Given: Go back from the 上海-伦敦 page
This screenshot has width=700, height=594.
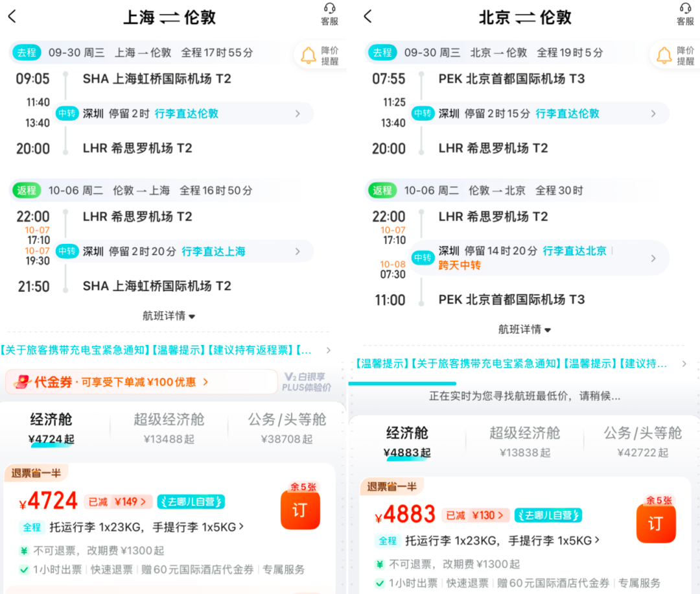Looking at the screenshot, I should click(x=12, y=16).
